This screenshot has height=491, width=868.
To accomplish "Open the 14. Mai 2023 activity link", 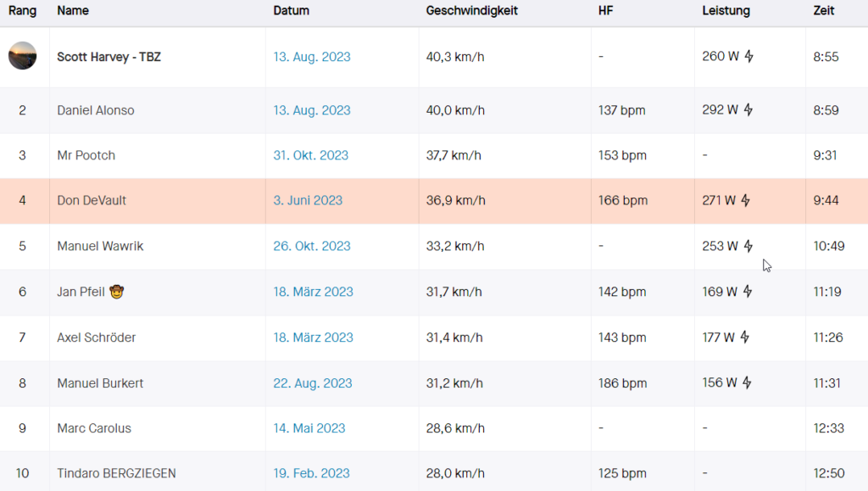I will tap(309, 428).
